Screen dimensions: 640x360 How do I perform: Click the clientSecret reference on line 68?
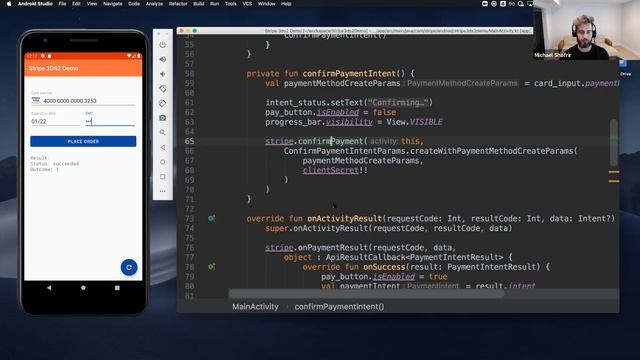tap(331, 170)
